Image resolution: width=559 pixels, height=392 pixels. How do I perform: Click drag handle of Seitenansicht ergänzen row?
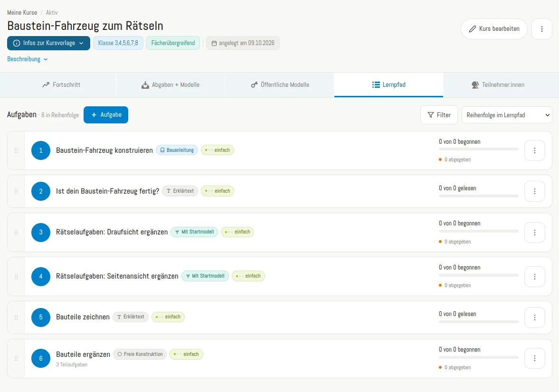(x=16, y=277)
